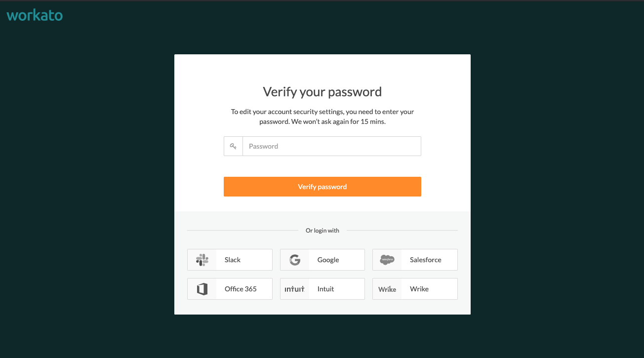The height and width of the screenshot is (358, 644).
Task: Click the Salesforce cloud icon
Action: (x=387, y=259)
